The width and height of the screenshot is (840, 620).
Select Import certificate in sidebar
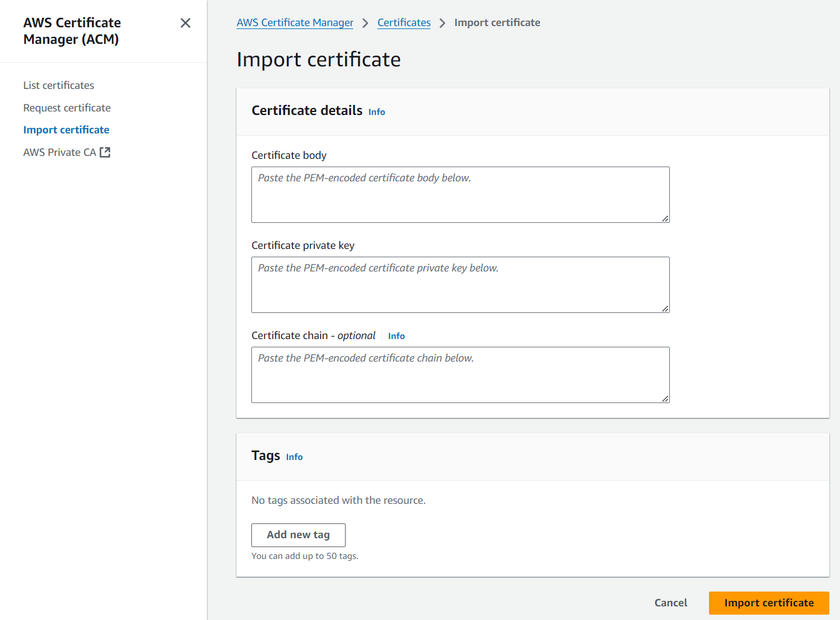pos(66,130)
